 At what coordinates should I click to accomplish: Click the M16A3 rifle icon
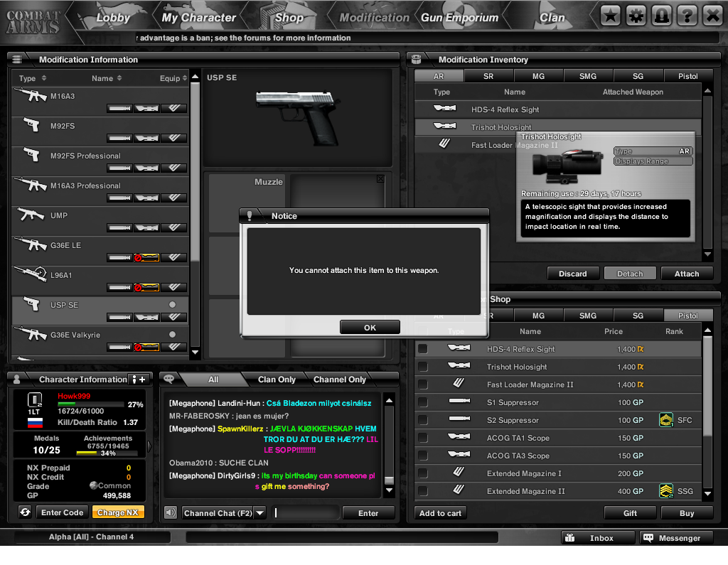31,95
